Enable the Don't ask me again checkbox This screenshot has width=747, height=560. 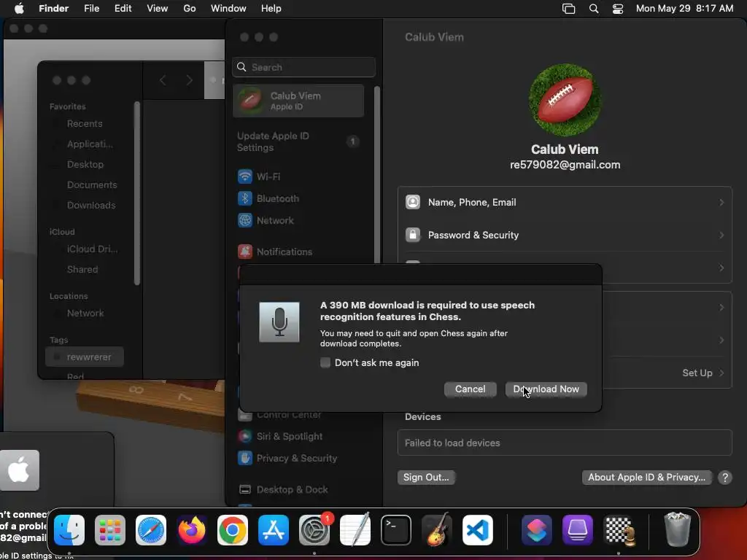(x=325, y=363)
